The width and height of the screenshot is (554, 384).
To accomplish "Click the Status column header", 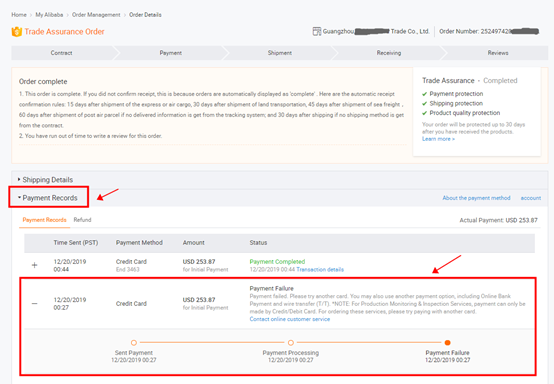I will click(x=258, y=243).
